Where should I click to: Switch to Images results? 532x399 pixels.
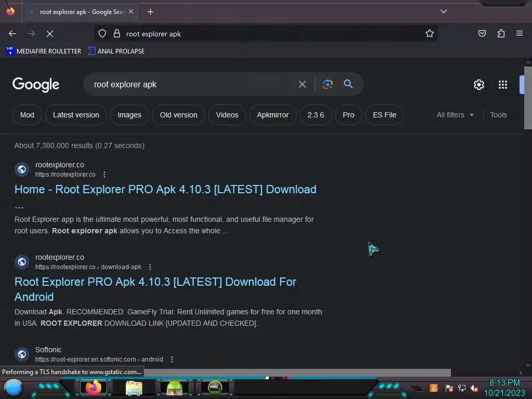129,115
